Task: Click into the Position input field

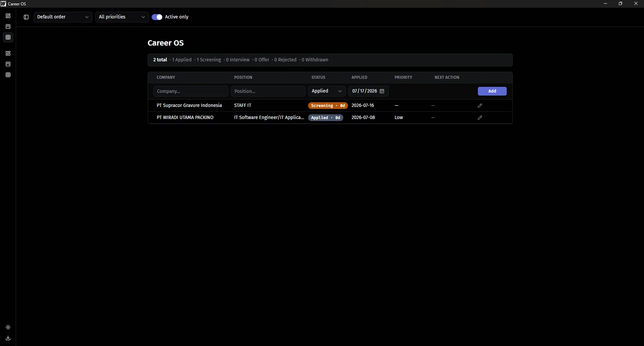Action: coord(268,91)
